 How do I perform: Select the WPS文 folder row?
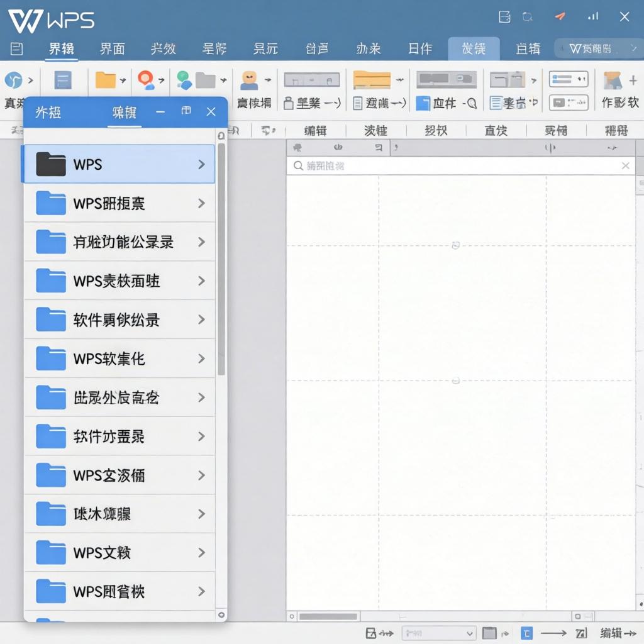[119, 552]
